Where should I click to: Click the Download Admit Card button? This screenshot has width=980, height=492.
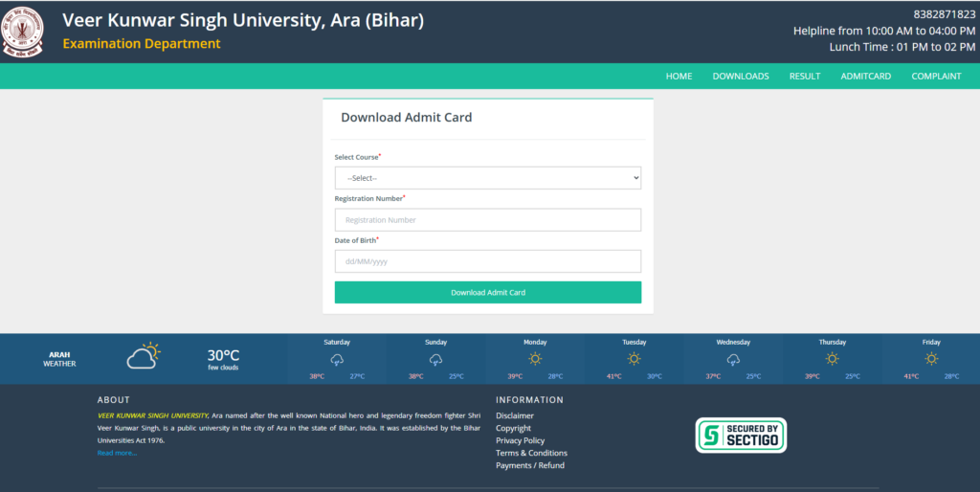[487, 293]
